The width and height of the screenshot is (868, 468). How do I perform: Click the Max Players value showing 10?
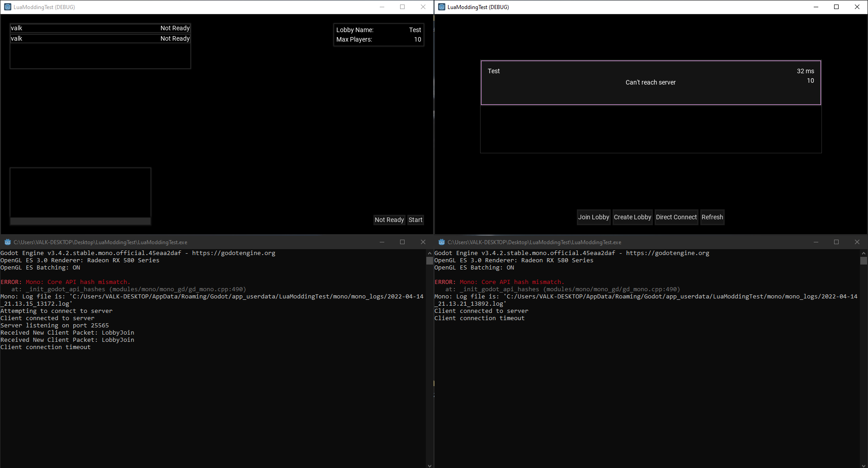(x=417, y=39)
